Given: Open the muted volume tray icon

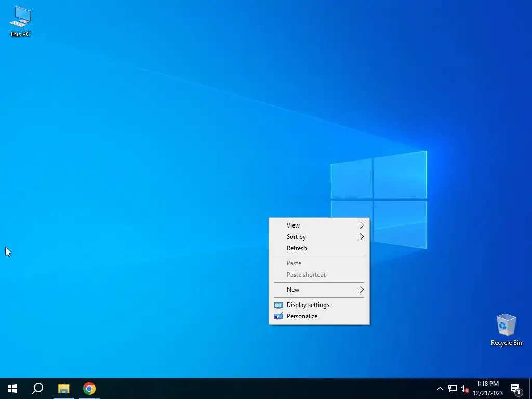Looking at the screenshot, I should [x=464, y=389].
